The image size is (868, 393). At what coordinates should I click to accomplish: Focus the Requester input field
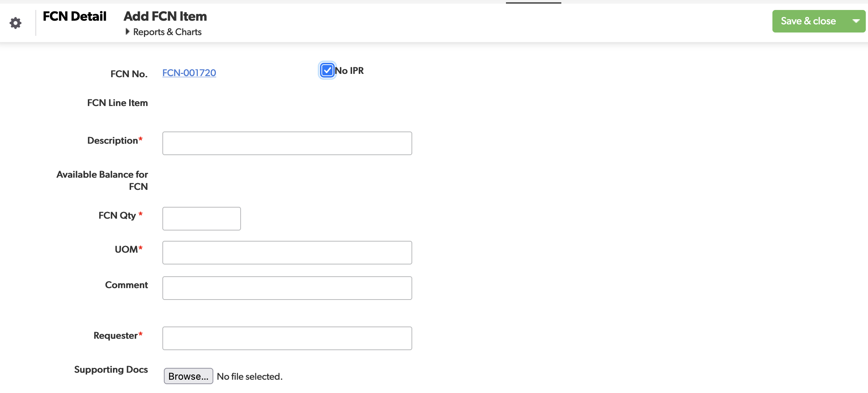[x=287, y=338]
